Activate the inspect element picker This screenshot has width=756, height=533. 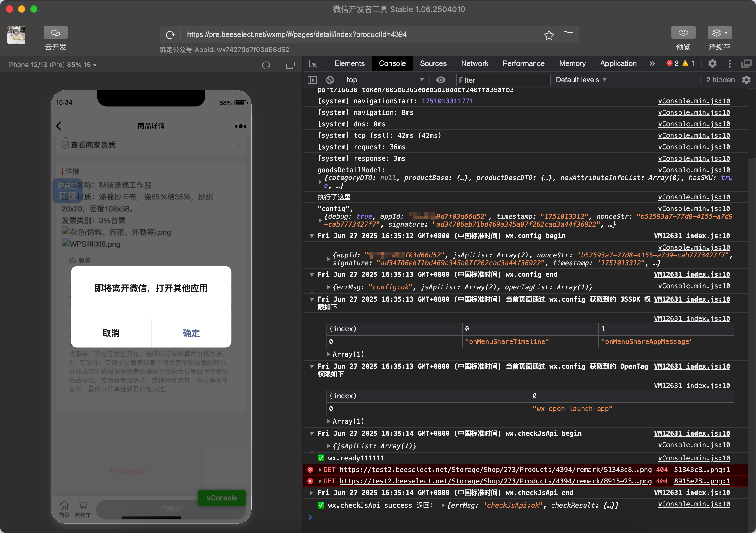point(313,64)
